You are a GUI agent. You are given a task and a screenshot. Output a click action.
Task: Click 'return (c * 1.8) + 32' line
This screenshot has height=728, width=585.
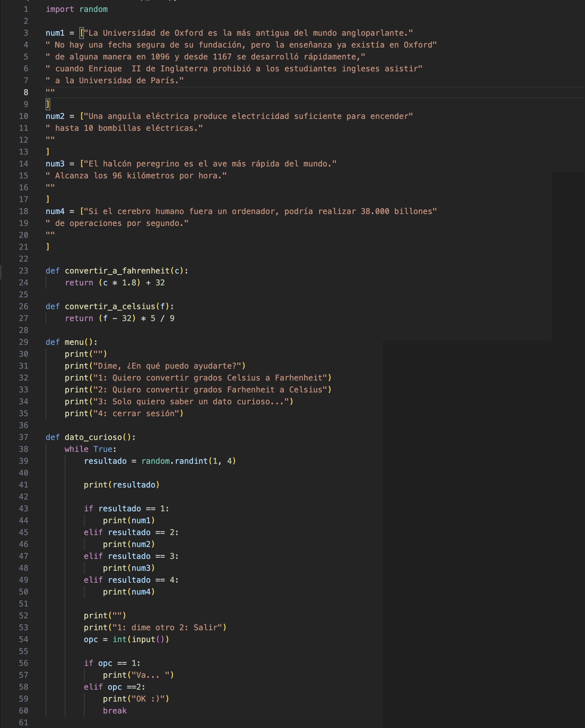(x=115, y=283)
